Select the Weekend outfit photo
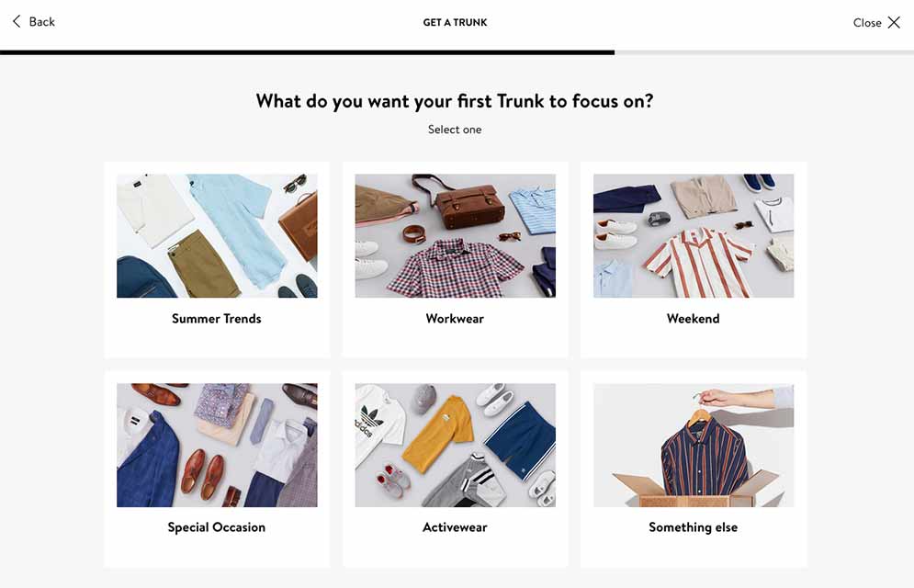Image resolution: width=914 pixels, height=588 pixels. point(694,236)
